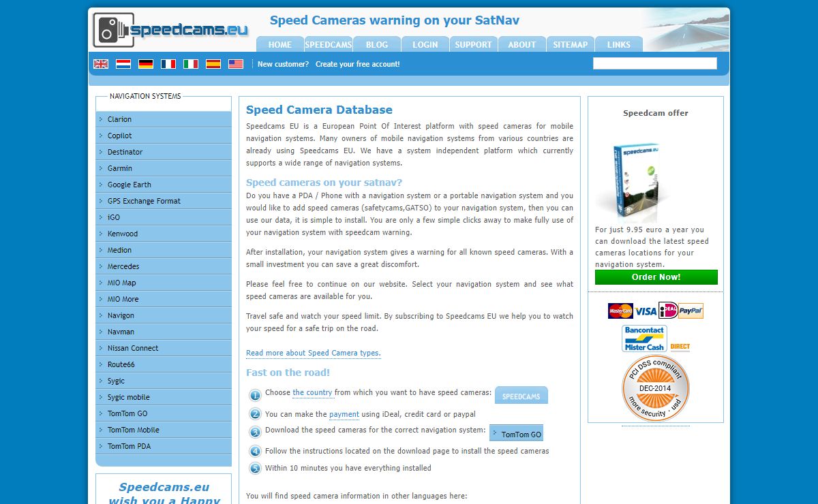Open Read more about Speed Camera types
This screenshot has width=818, height=504.
click(x=313, y=353)
